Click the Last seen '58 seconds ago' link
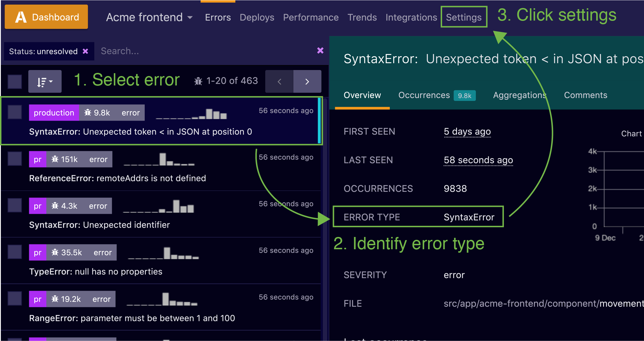This screenshot has width=644, height=341. click(x=478, y=160)
